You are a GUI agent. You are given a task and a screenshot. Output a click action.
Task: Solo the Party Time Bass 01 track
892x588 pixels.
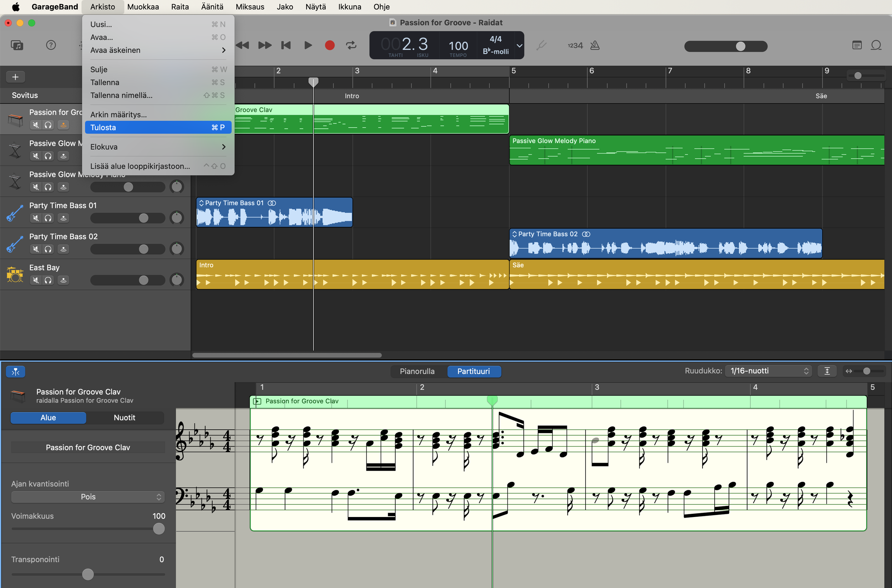48,218
